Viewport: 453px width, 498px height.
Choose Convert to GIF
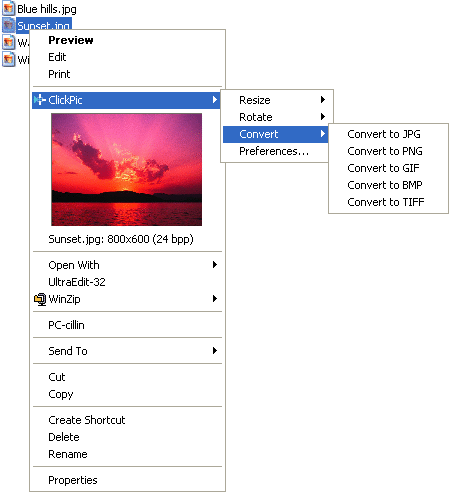pos(388,168)
